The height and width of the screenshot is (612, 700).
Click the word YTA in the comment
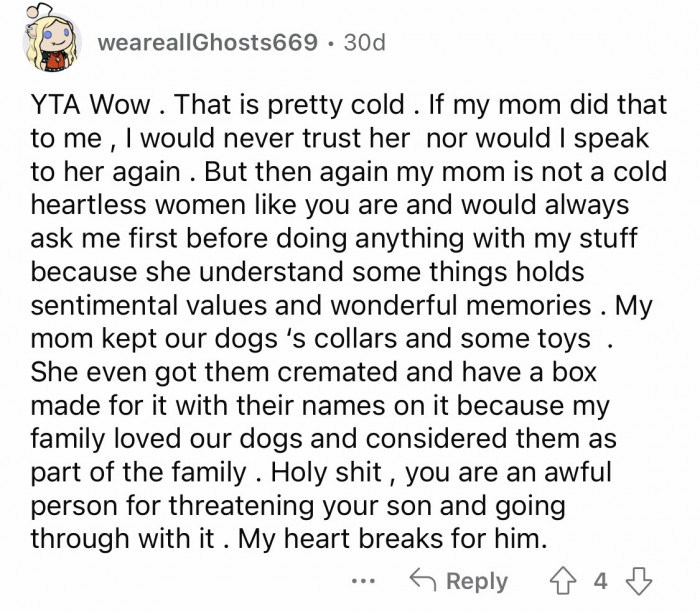coord(56,106)
